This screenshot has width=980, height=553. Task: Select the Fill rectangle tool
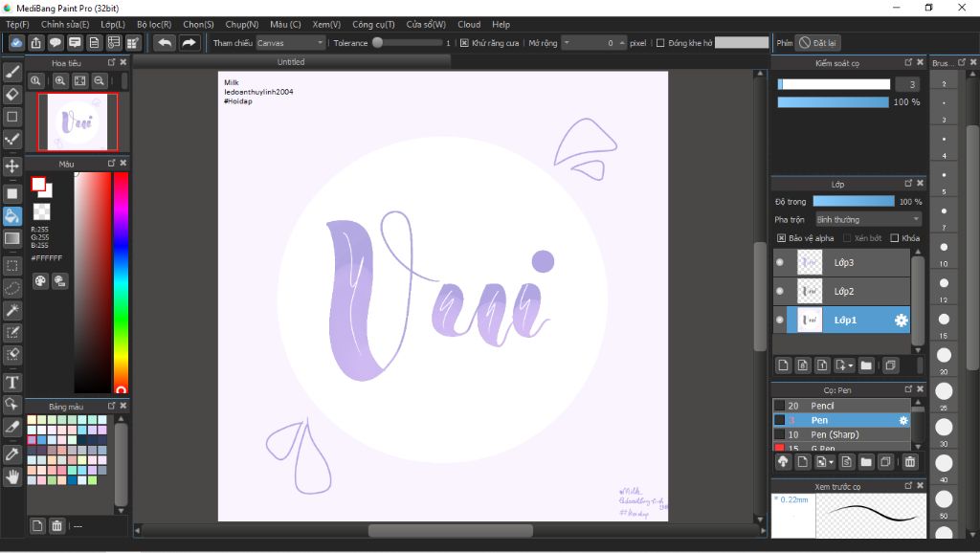[11, 193]
